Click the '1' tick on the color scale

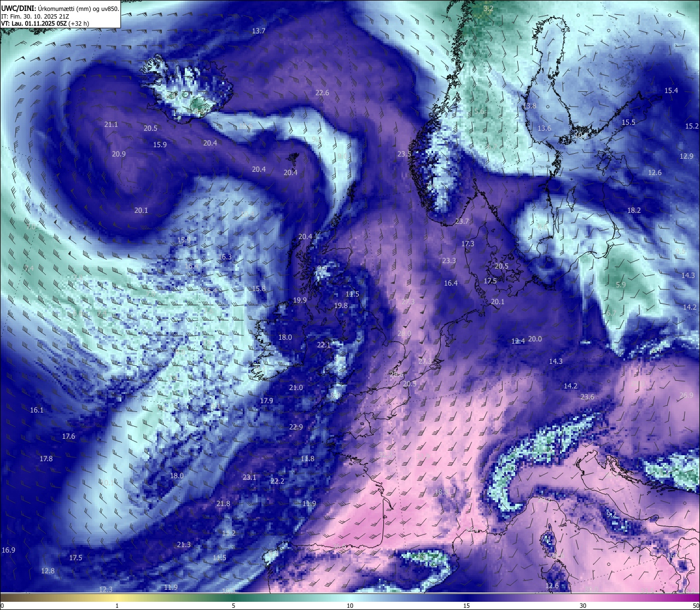click(x=117, y=606)
